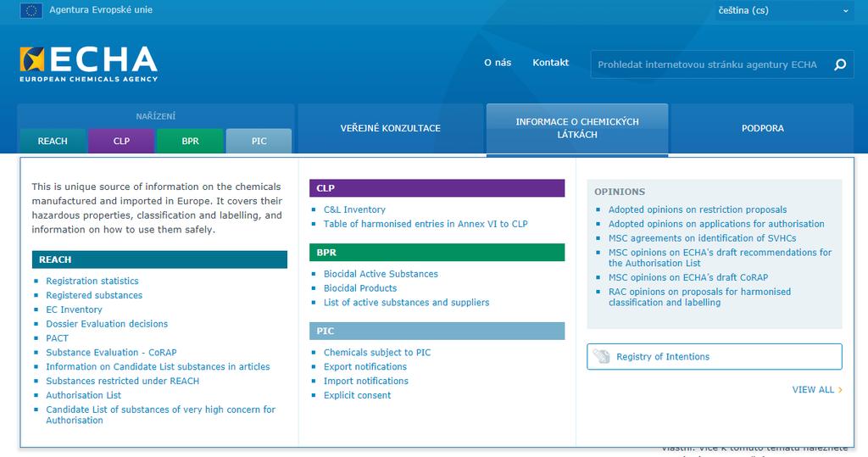The width and height of the screenshot is (868, 457).
Task: Open the Kontakt page
Action: click(x=550, y=63)
